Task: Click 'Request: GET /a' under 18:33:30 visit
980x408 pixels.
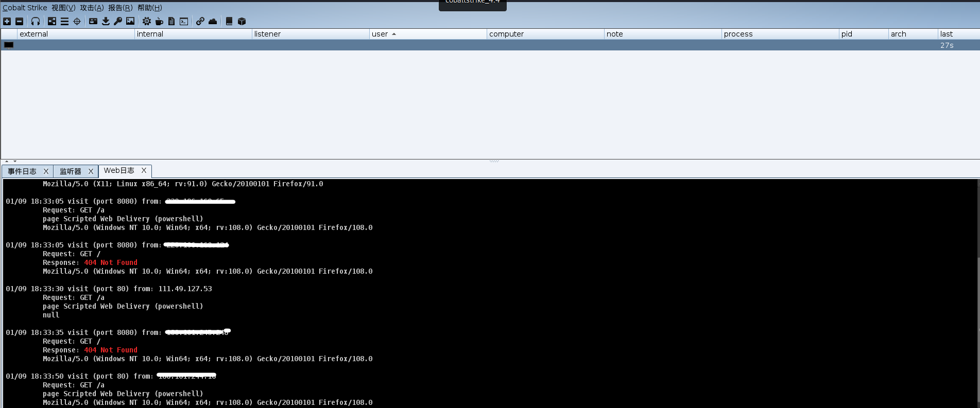Action: 74,297
